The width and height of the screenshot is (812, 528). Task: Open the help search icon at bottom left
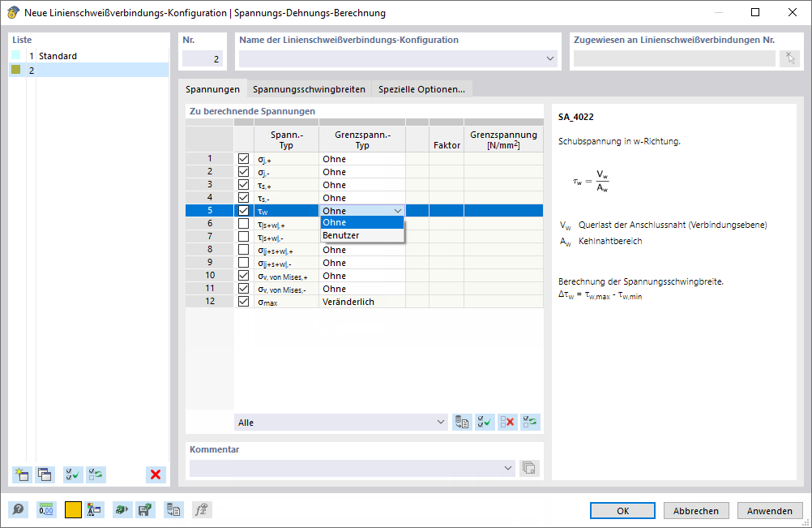[x=18, y=510]
